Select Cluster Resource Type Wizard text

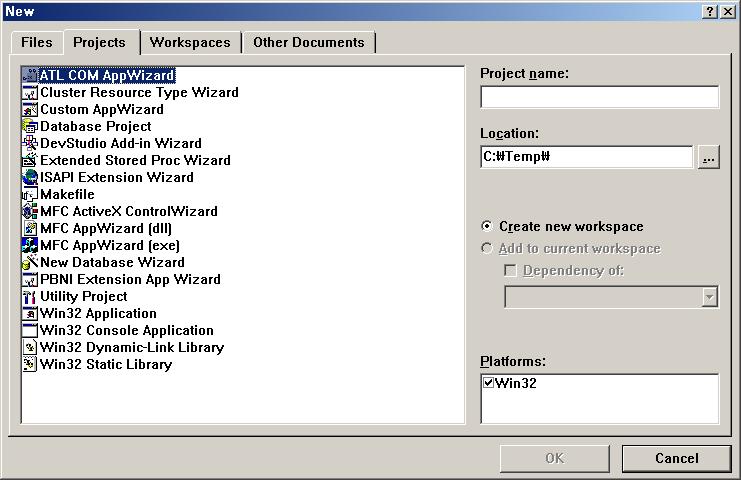click(139, 92)
